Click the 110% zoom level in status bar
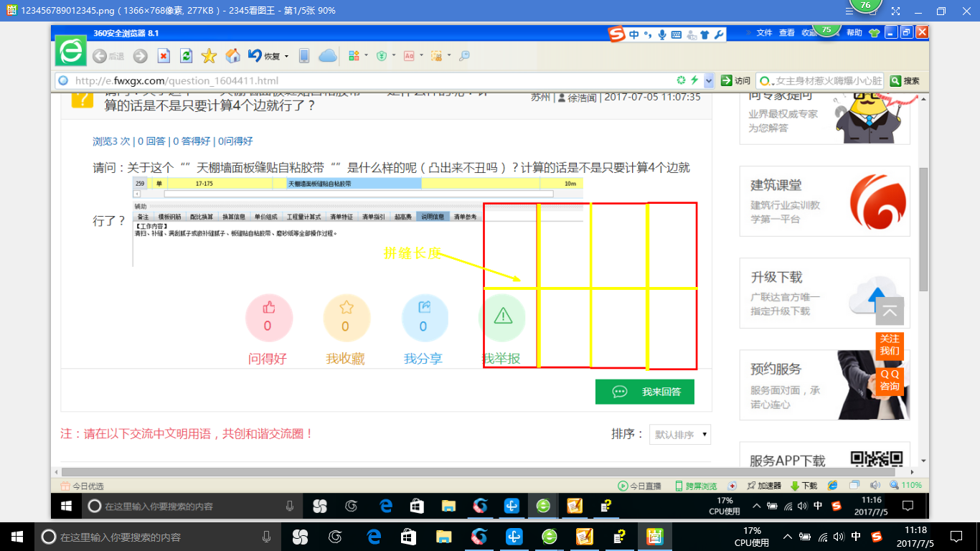Image resolution: width=980 pixels, height=551 pixels. [905, 486]
